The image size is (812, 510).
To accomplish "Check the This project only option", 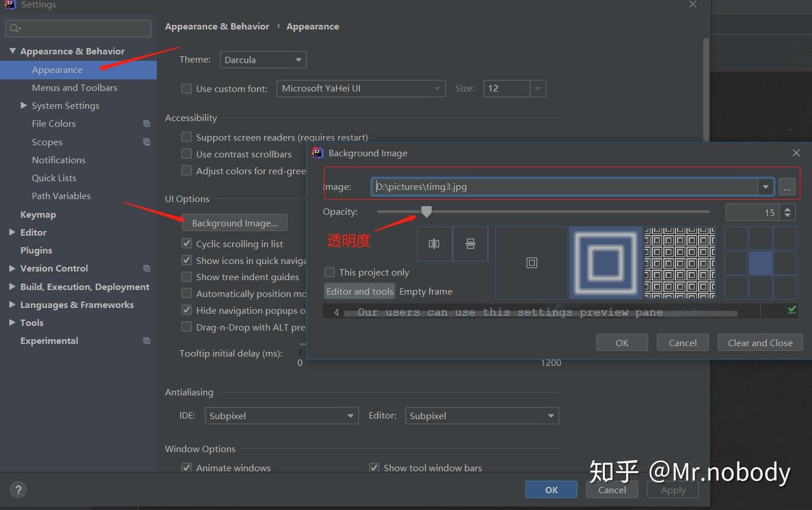I will [329, 271].
